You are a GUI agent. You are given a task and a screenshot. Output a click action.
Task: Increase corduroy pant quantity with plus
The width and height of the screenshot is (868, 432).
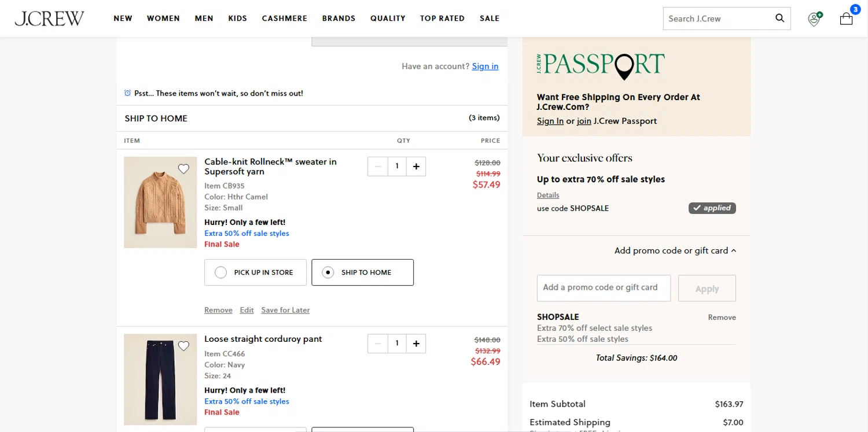pyautogui.click(x=416, y=344)
